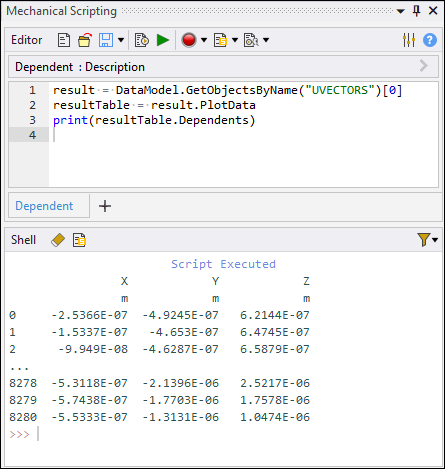The width and height of the screenshot is (445, 469).
Task: Run the script with green play button
Action: click(x=163, y=40)
